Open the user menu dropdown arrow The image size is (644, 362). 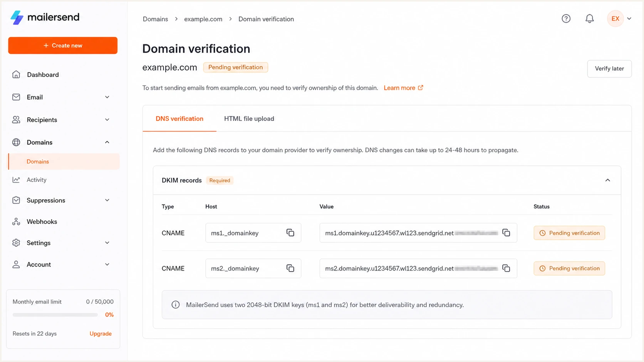pyautogui.click(x=629, y=18)
